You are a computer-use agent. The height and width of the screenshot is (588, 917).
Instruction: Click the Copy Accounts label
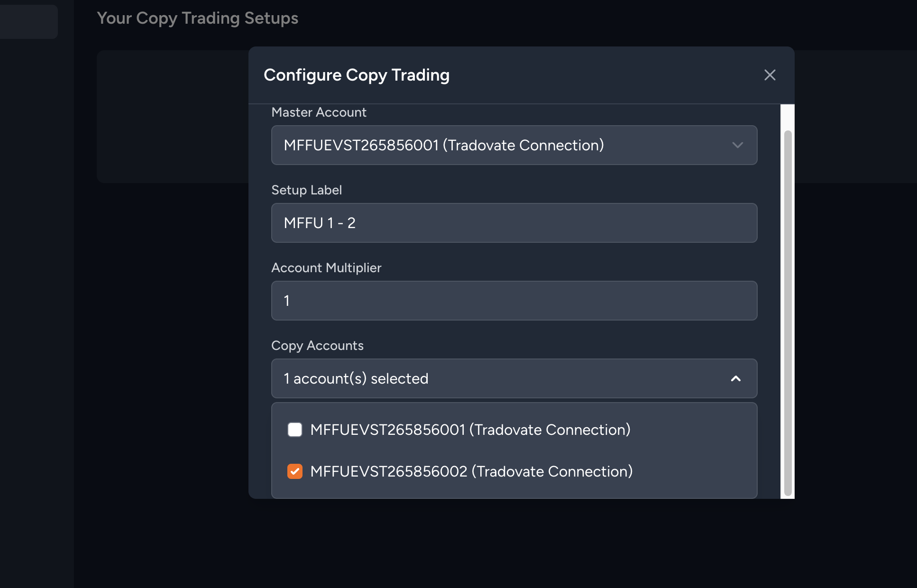pos(317,346)
